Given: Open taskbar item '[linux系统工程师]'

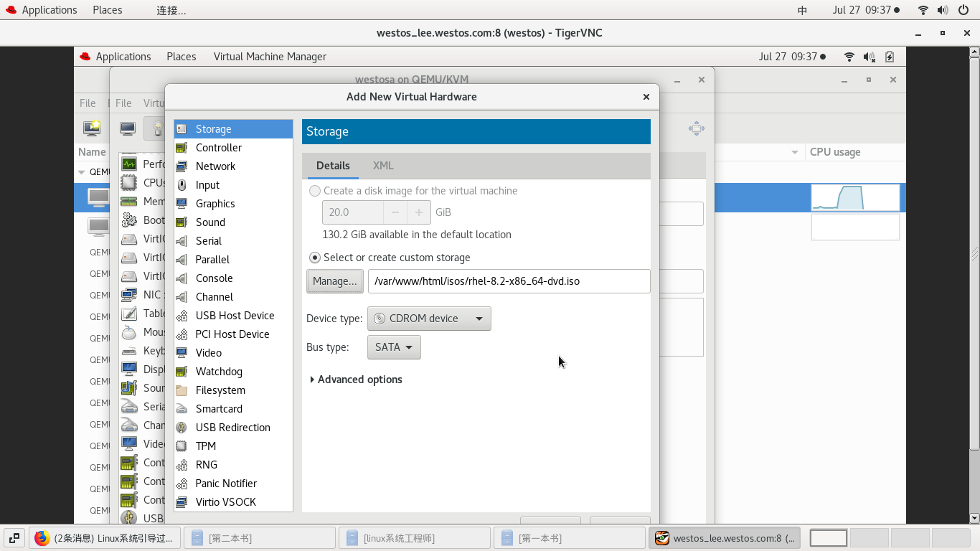Looking at the screenshot, I should pos(415,538).
